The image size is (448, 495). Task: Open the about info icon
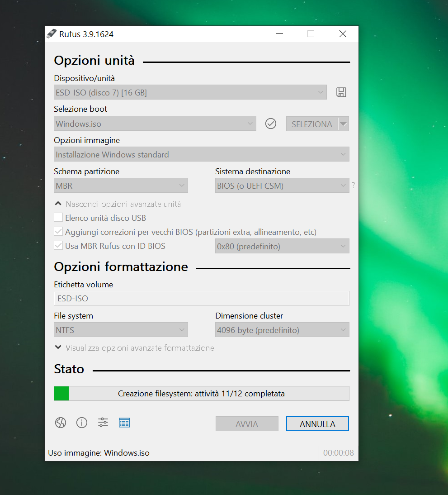82,423
